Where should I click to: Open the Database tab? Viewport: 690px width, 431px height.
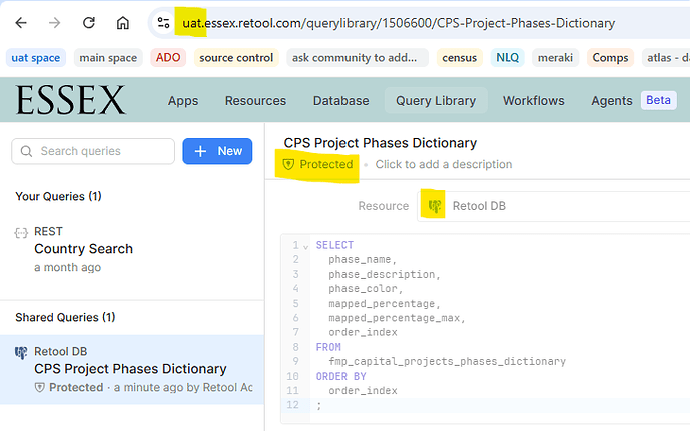340,101
